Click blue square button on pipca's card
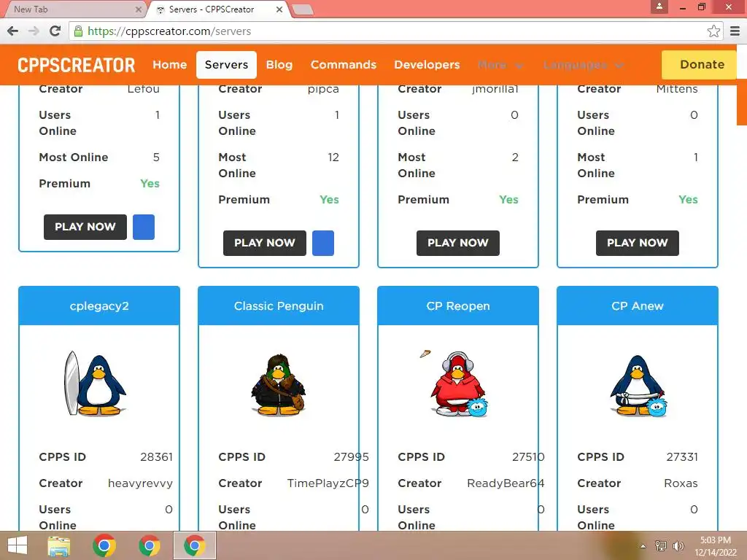Screen dimensions: 747x560 (323, 243)
